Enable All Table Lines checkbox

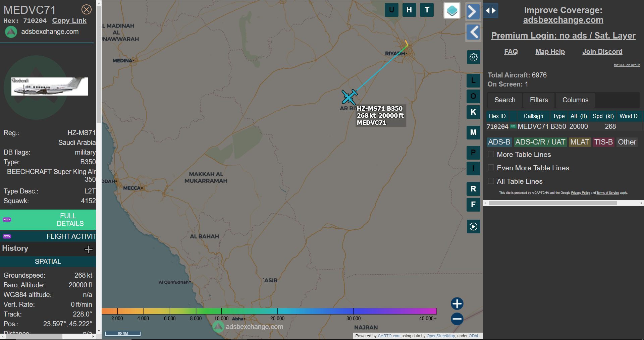click(491, 181)
